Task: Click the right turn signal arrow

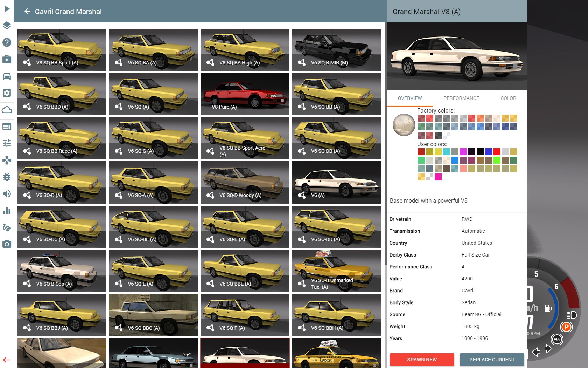Action: coord(548,349)
